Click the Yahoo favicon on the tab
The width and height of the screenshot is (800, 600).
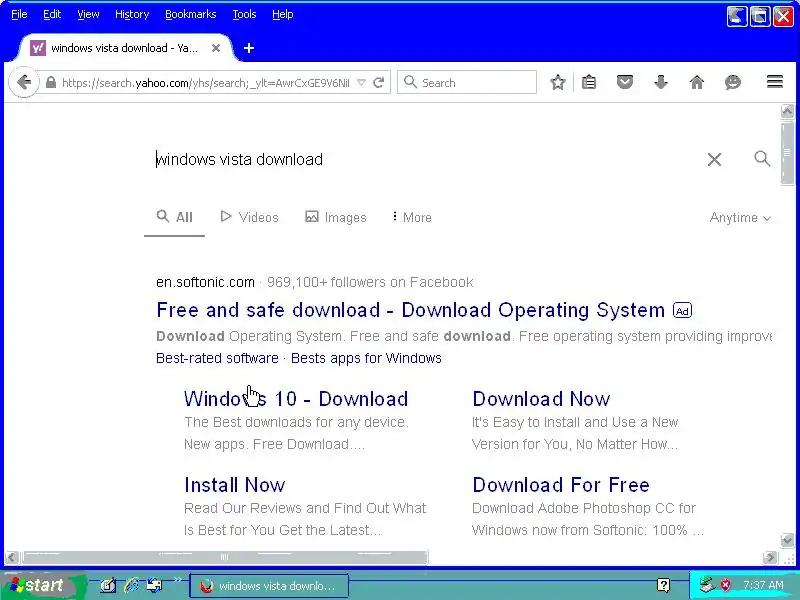tap(38, 48)
